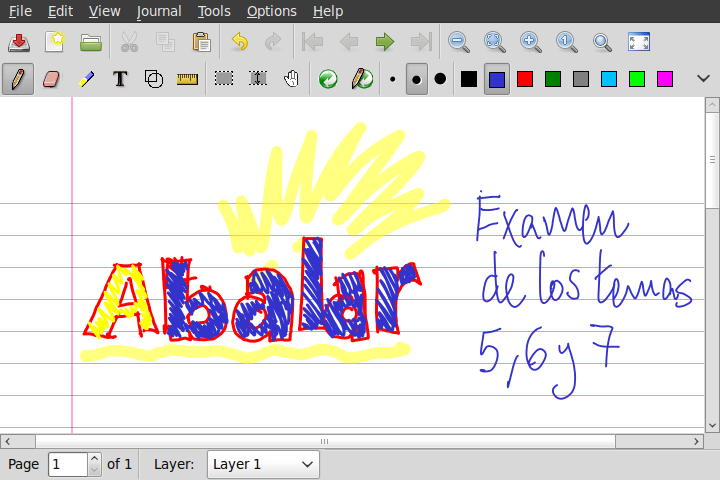Viewport: 720px width, 480px height.
Task: Open a file using the folder icon
Action: click(x=91, y=42)
